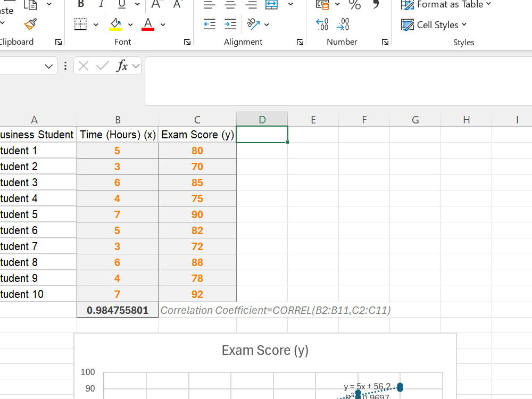Select the empty active cell D1

262,135
